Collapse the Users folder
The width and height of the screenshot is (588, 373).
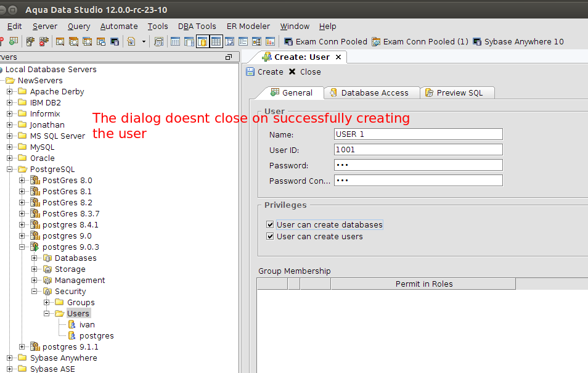(x=46, y=313)
